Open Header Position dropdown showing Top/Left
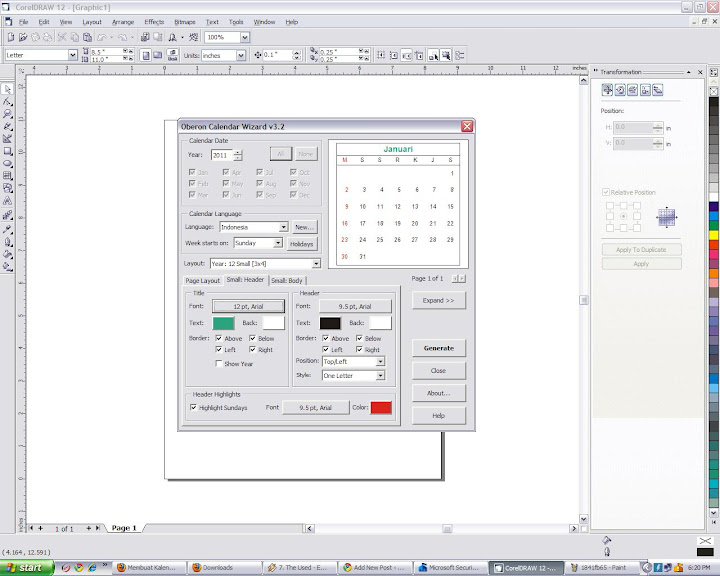 click(380, 361)
